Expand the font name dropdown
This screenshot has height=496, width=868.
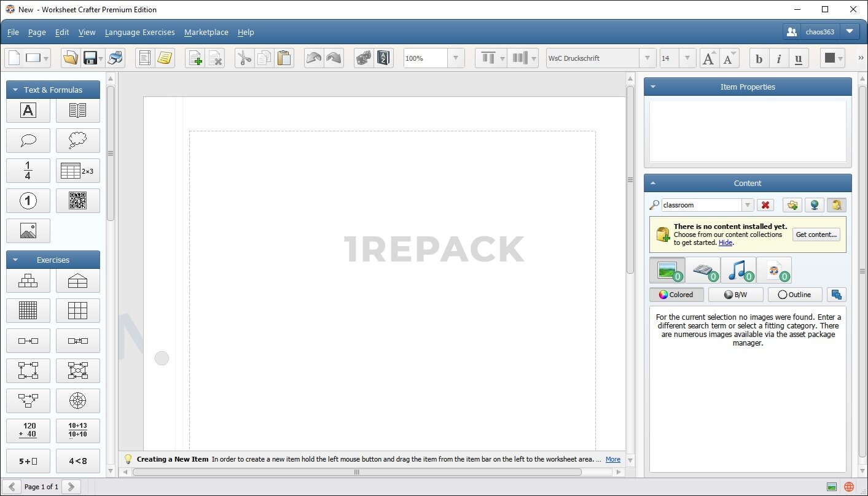(x=647, y=58)
